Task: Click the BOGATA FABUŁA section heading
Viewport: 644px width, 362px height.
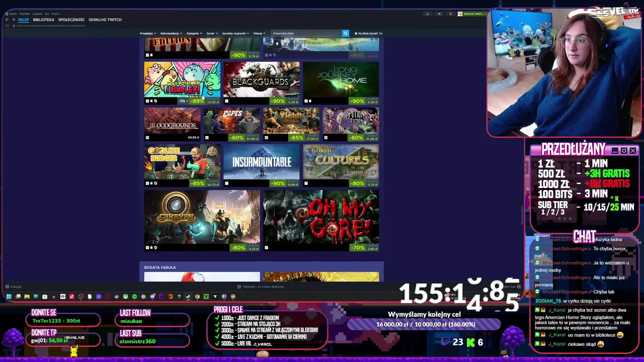Action: (x=160, y=267)
